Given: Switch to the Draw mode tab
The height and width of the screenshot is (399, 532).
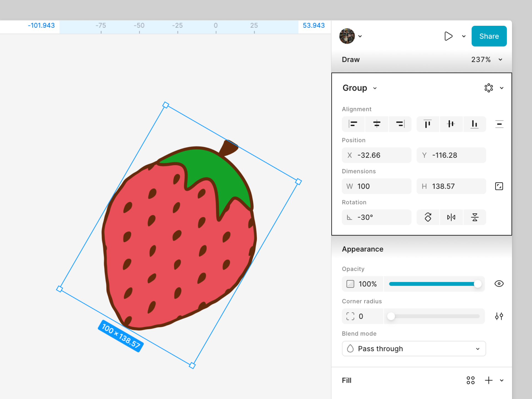Looking at the screenshot, I should 351,60.
